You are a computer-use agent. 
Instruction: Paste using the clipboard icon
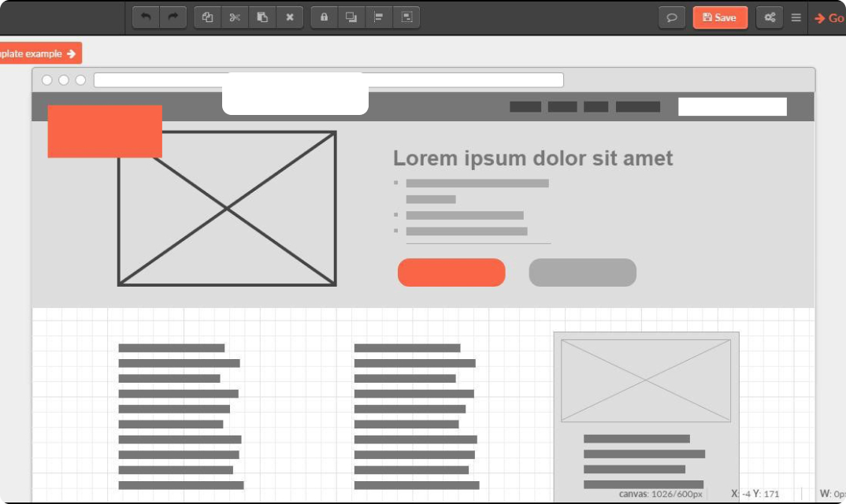point(262,17)
